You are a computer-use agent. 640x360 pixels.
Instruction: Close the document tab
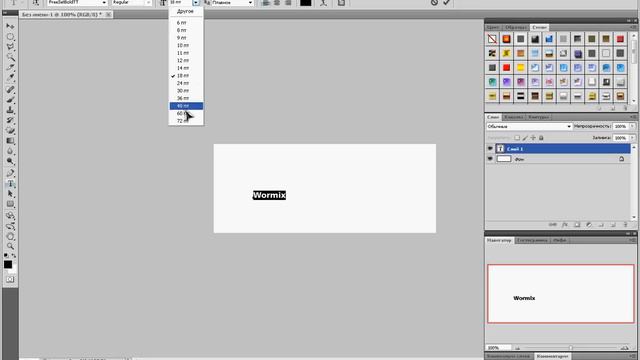(x=108, y=14)
